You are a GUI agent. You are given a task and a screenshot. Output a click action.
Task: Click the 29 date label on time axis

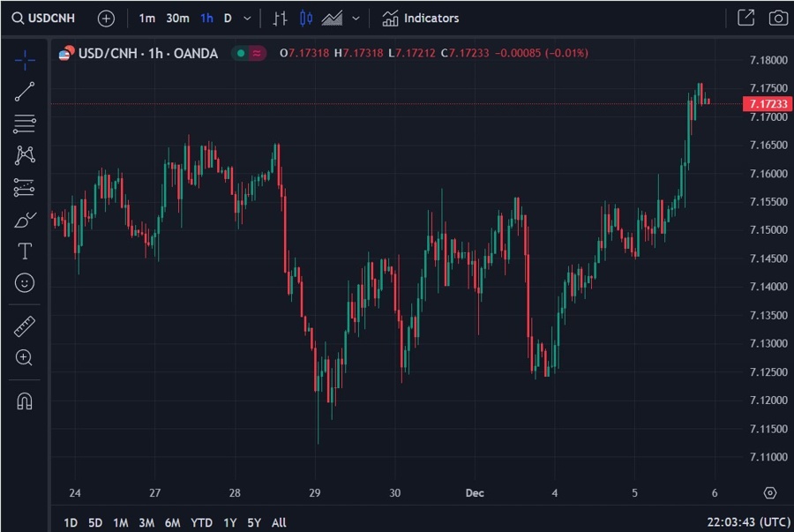(x=314, y=493)
